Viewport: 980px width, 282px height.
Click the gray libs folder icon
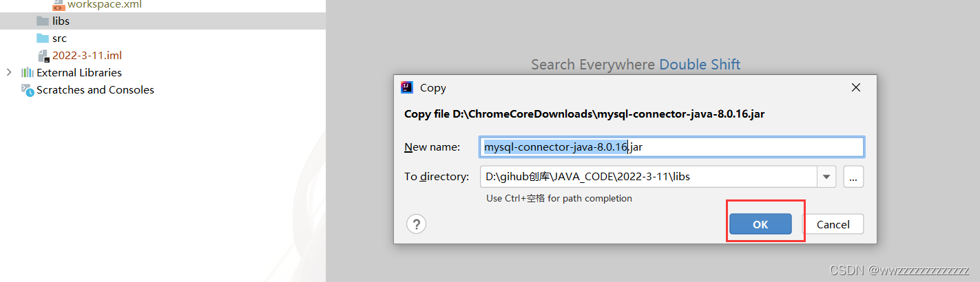43,21
